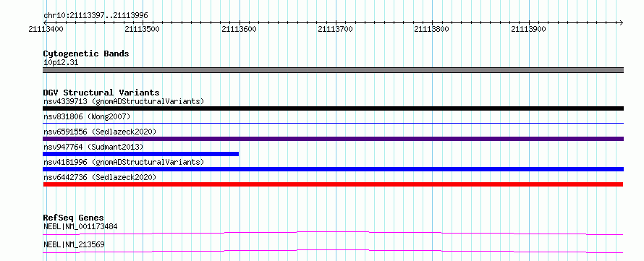
Task: Click ruler position 21113800
Action: (x=432, y=29)
